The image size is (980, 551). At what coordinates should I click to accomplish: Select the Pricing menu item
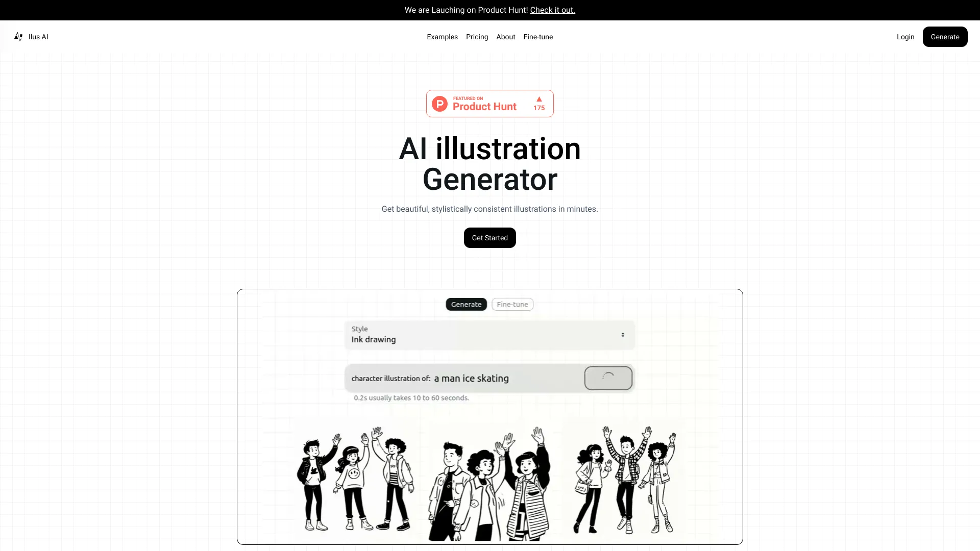pos(477,36)
